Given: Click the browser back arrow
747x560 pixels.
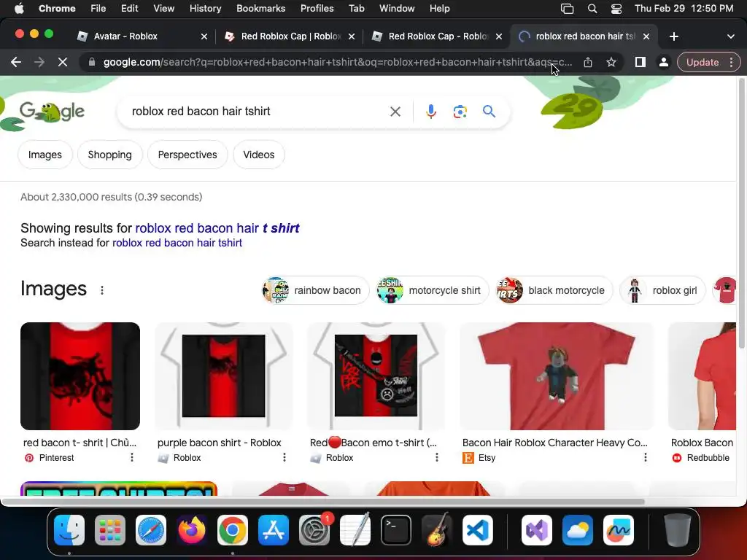Looking at the screenshot, I should pyautogui.click(x=16, y=62).
